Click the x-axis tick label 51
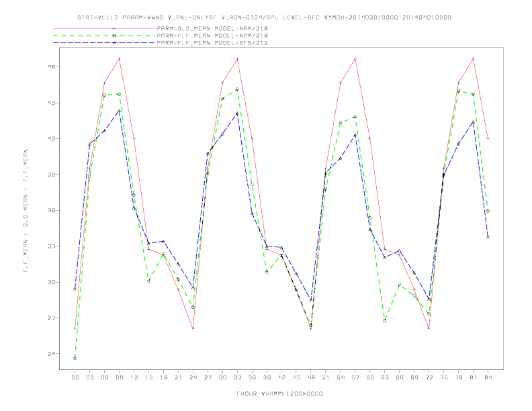The height and width of the screenshot is (411, 532). [x=326, y=377]
